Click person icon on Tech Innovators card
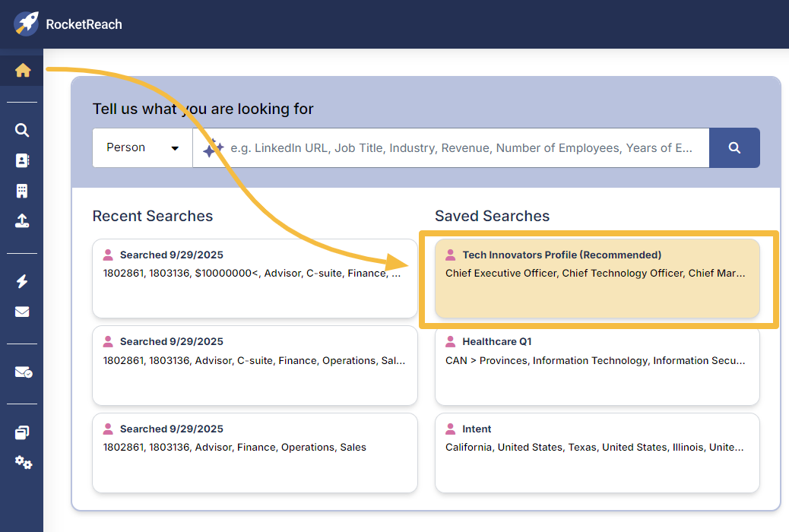This screenshot has height=532, width=789. coord(450,255)
